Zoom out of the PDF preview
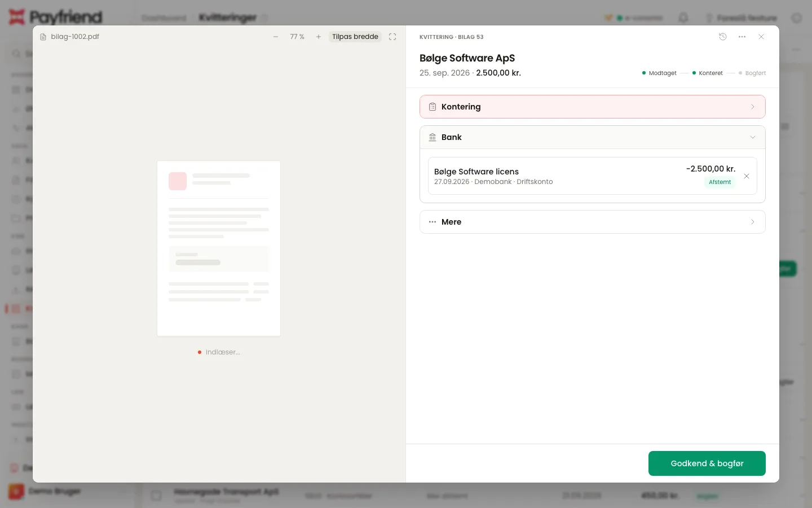 click(x=276, y=37)
